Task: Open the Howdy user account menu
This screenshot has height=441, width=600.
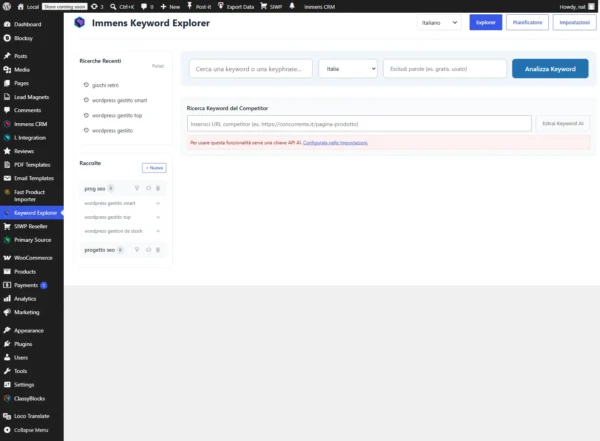Action: (x=577, y=7)
